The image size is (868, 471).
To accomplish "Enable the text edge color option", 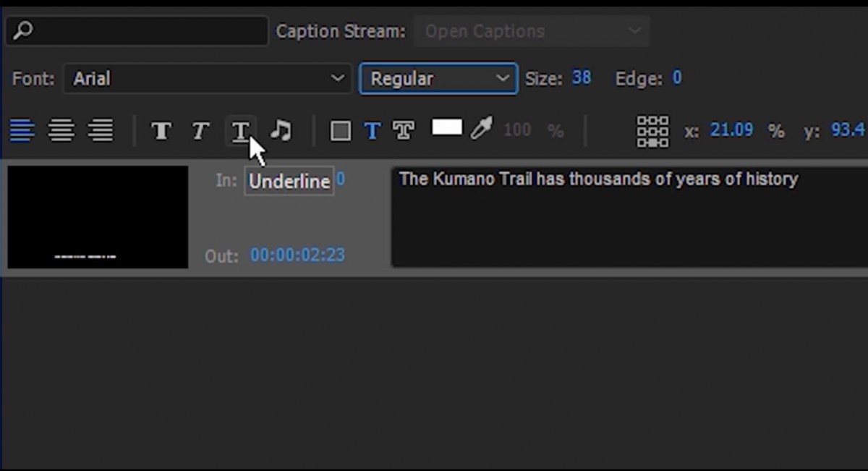I will coord(404,131).
